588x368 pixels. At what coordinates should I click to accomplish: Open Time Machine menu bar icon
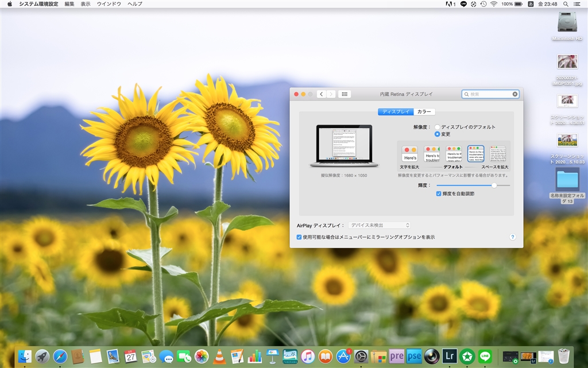(483, 4)
